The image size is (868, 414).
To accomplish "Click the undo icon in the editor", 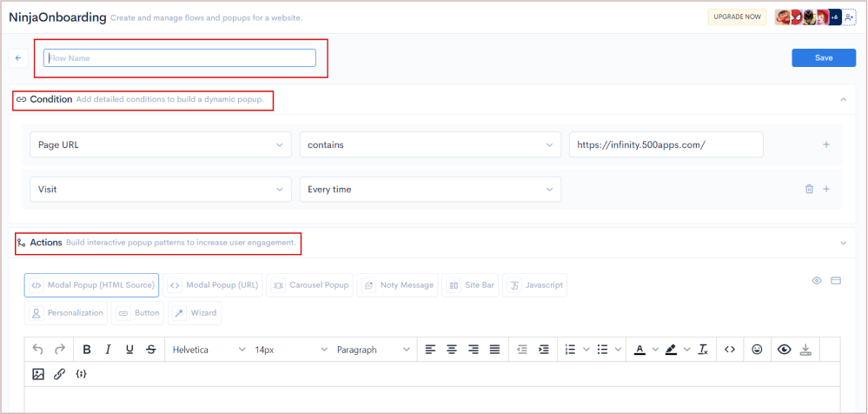I will 38,350.
